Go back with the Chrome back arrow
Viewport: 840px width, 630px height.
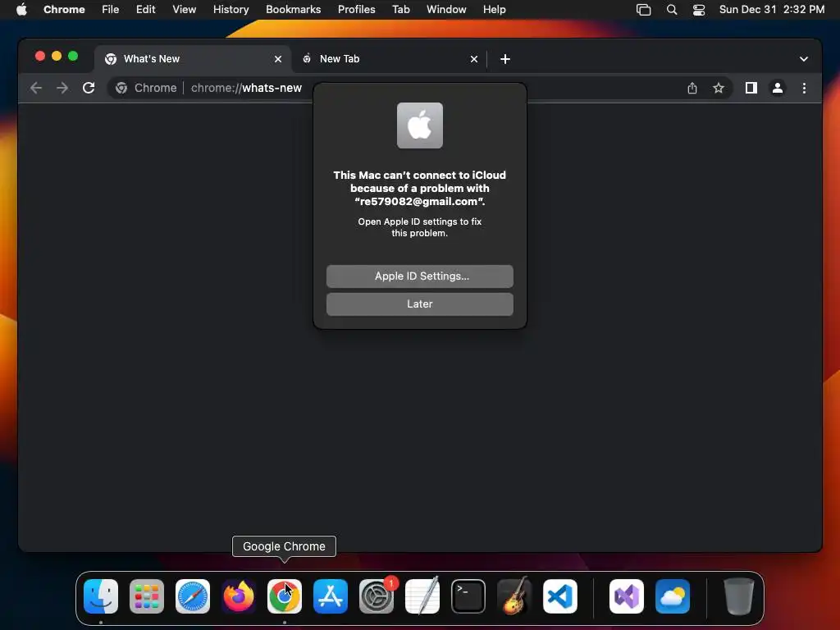(x=36, y=88)
